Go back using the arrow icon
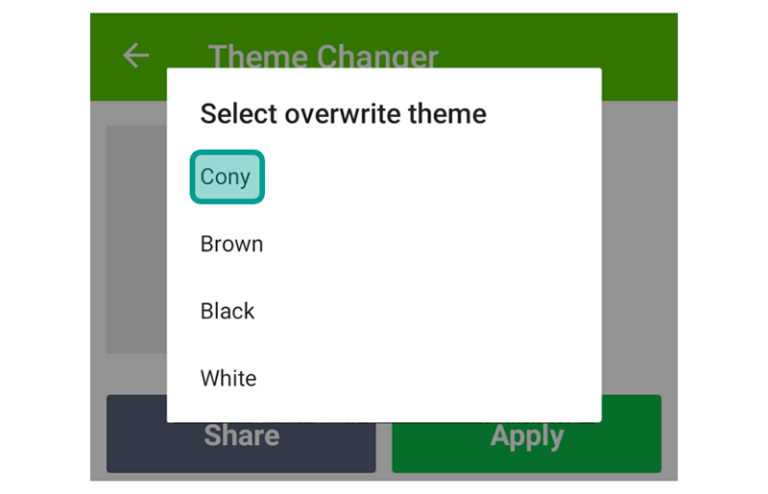This screenshot has height=494, width=768. (x=136, y=55)
